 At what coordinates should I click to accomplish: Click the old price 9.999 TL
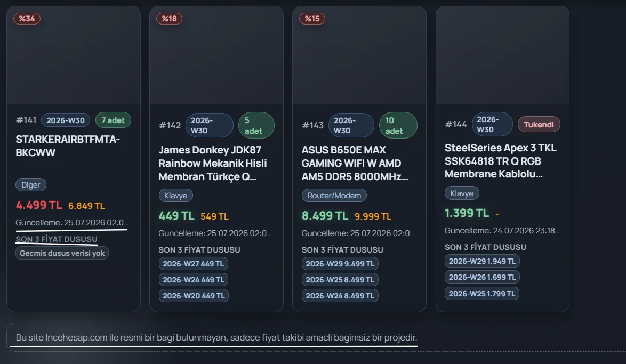pyautogui.click(x=373, y=216)
